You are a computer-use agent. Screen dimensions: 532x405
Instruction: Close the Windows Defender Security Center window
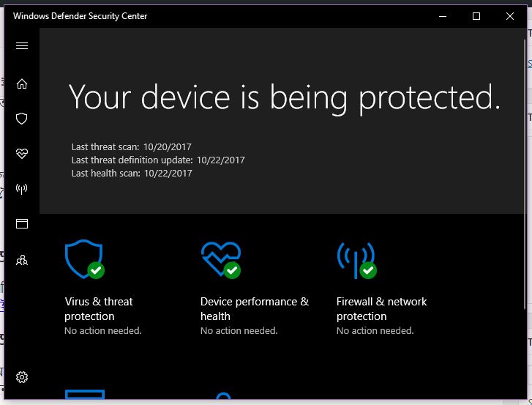click(x=510, y=16)
